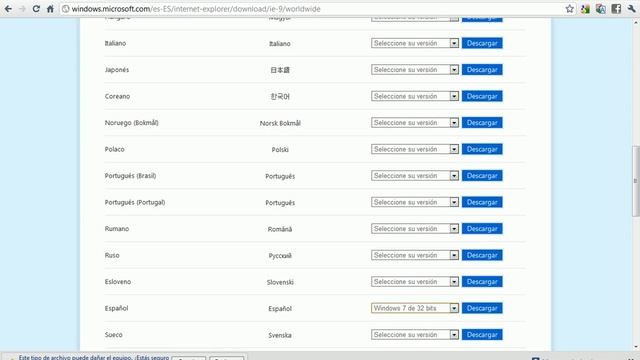Select the Coreano language name text
This screenshot has width=640, height=360.
pos(117,96)
